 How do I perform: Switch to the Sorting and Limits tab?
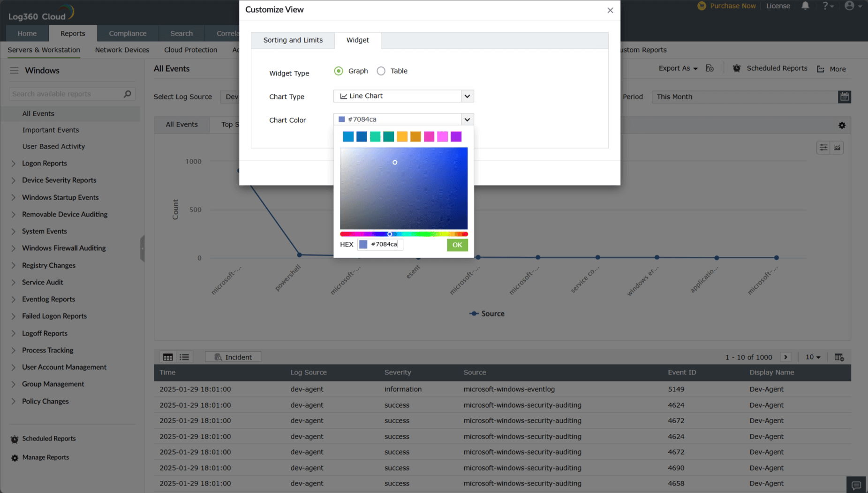click(x=293, y=40)
